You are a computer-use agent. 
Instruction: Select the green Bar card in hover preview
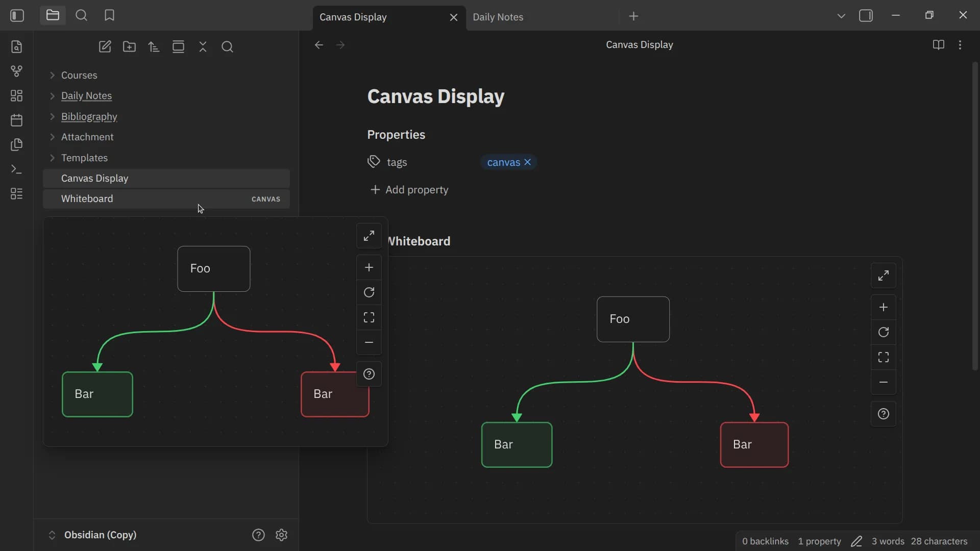coord(97,394)
